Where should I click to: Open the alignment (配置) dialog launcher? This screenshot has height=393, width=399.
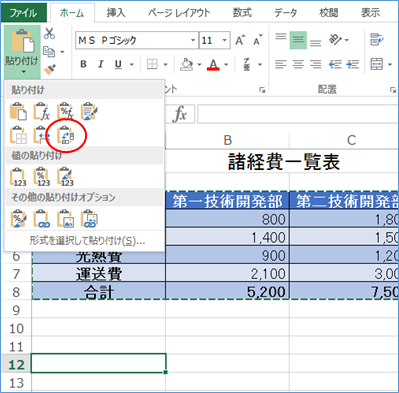point(392,90)
